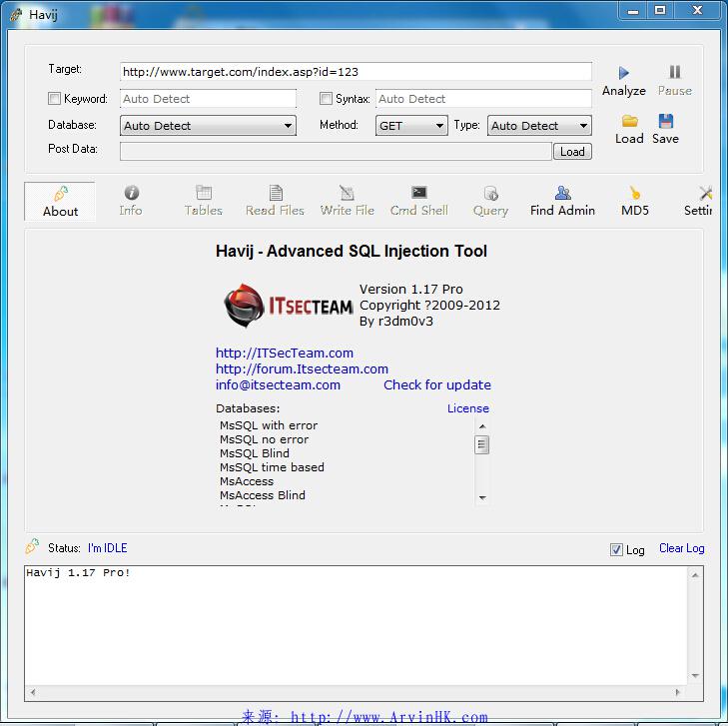
Task: Uncheck the Log checkbox
Action: pos(616,549)
